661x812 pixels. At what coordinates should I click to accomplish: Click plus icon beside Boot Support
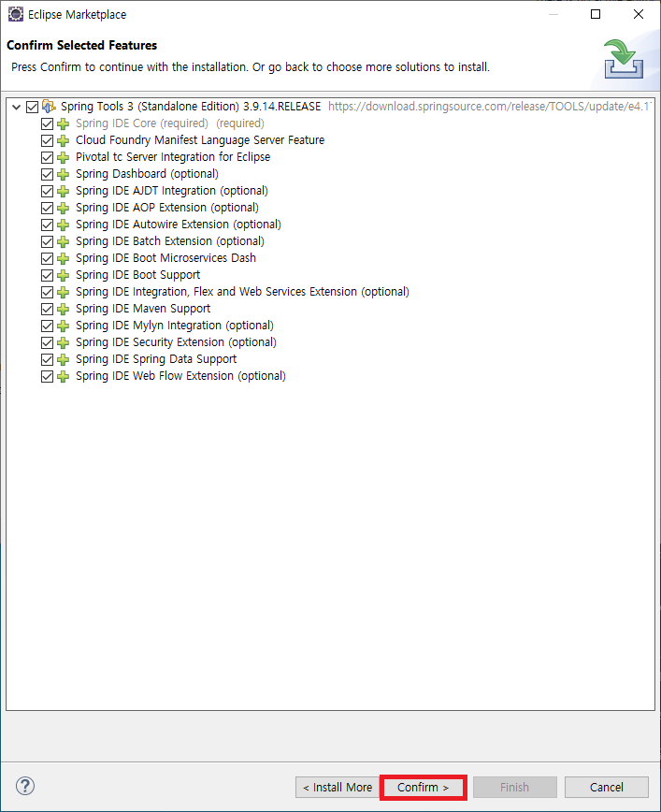click(64, 275)
